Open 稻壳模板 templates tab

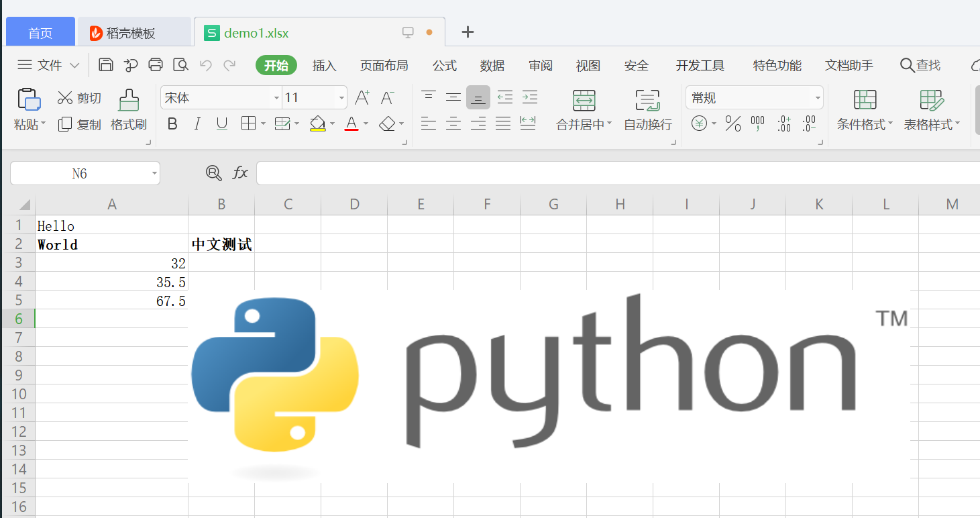(x=134, y=33)
